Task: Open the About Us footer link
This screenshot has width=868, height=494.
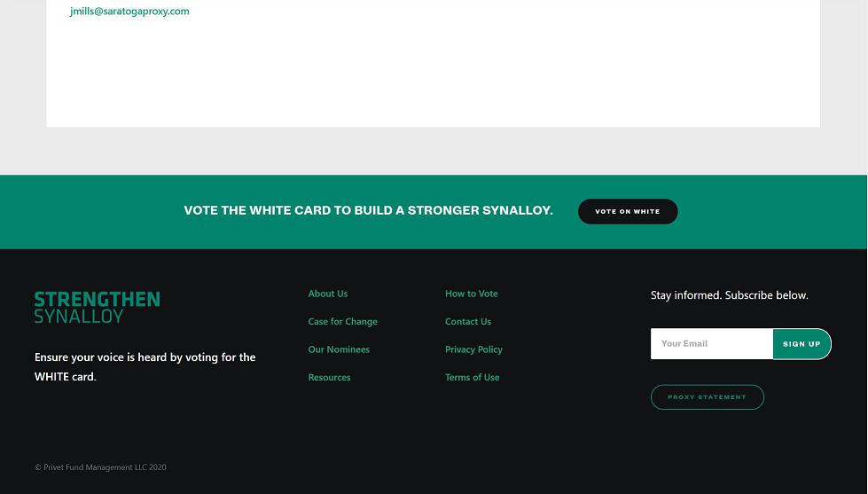Action: pos(327,294)
